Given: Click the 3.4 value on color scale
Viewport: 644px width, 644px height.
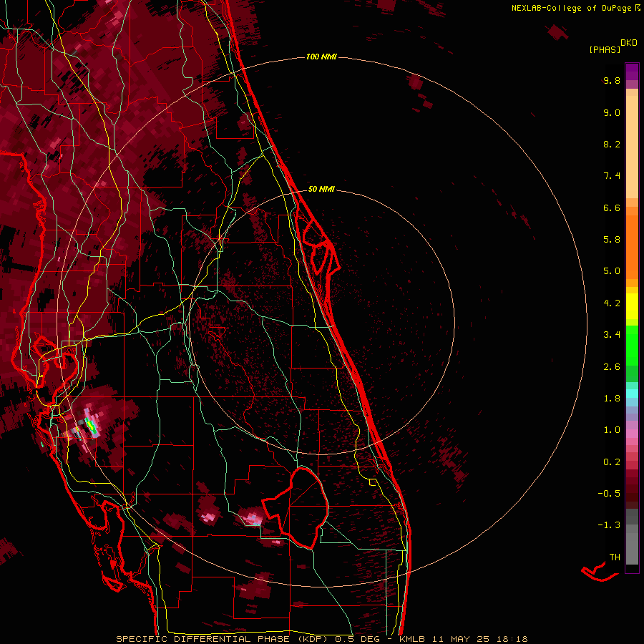Looking at the screenshot, I should click(x=612, y=335).
